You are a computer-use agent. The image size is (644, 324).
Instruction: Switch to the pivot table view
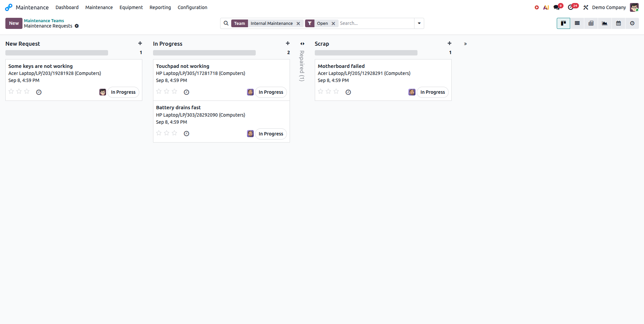pos(591,23)
